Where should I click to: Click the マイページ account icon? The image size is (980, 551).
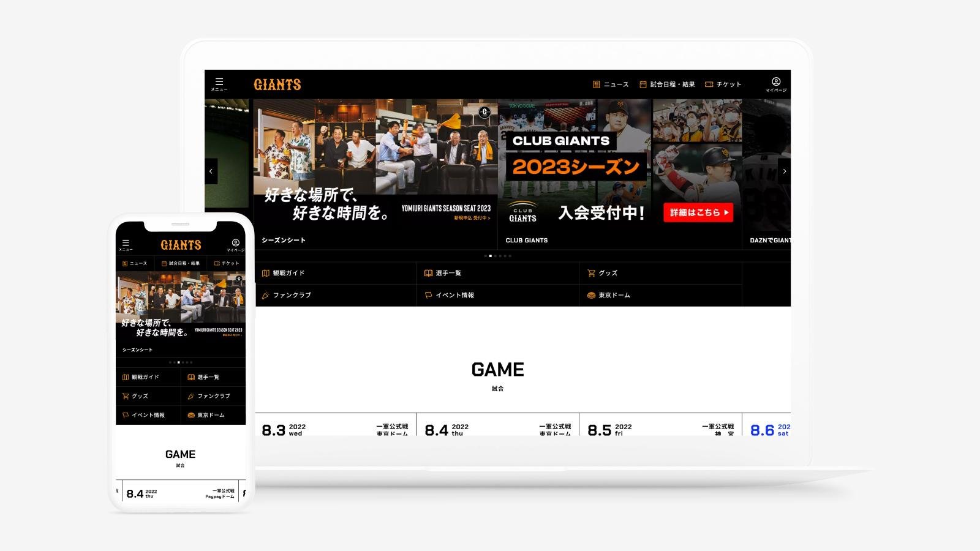[x=777, y=81]
